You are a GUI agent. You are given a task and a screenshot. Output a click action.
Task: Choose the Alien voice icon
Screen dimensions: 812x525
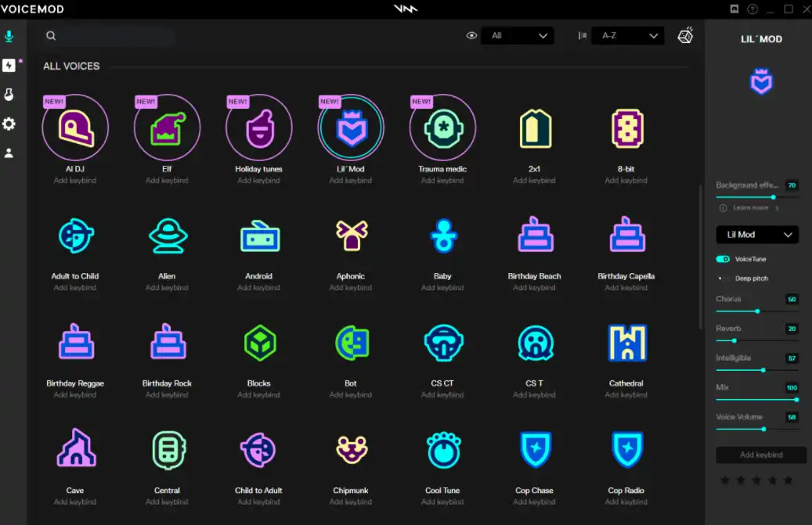(x=168, y=236)
